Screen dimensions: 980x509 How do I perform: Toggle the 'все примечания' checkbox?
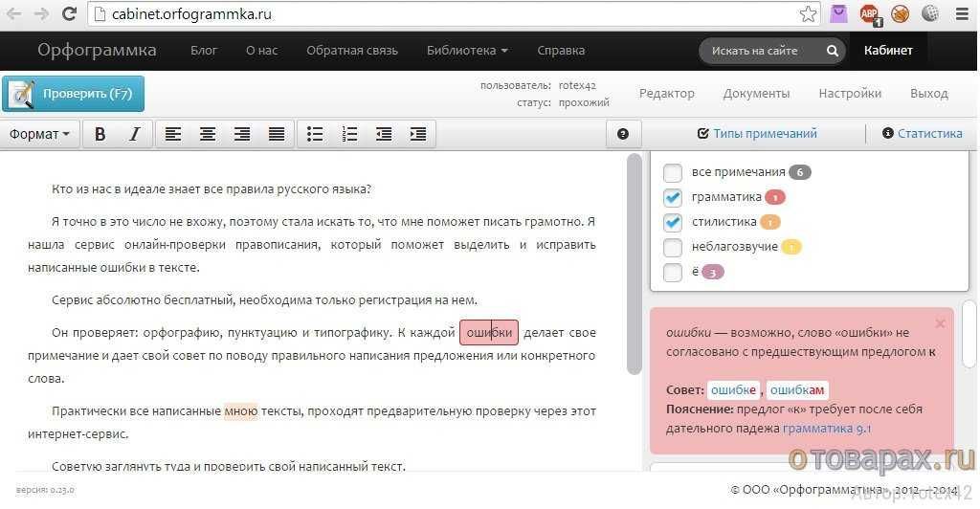click(x=673, y=172)
